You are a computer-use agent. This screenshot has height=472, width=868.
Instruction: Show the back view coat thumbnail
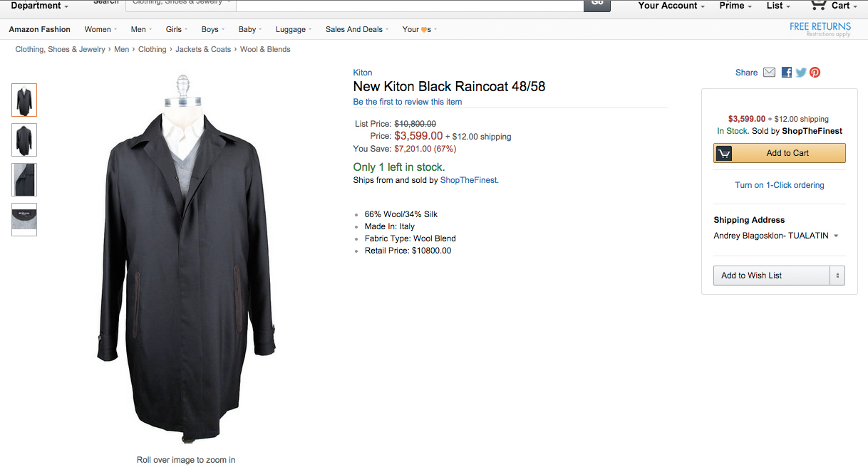coord(24,140)
